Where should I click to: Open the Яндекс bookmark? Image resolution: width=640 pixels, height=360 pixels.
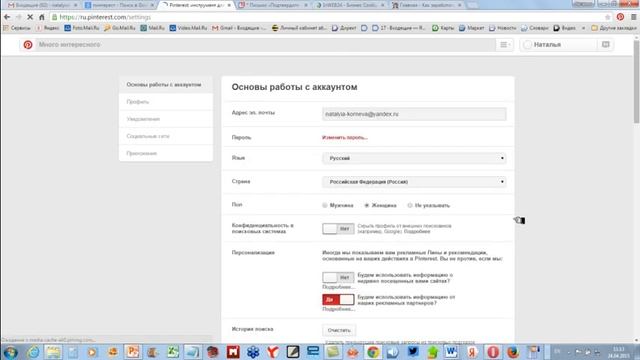click(48, 28)
